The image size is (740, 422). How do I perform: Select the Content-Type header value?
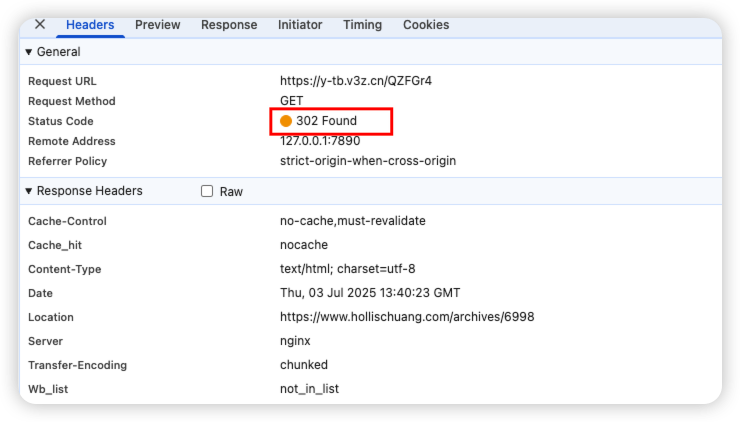[347, 269]
